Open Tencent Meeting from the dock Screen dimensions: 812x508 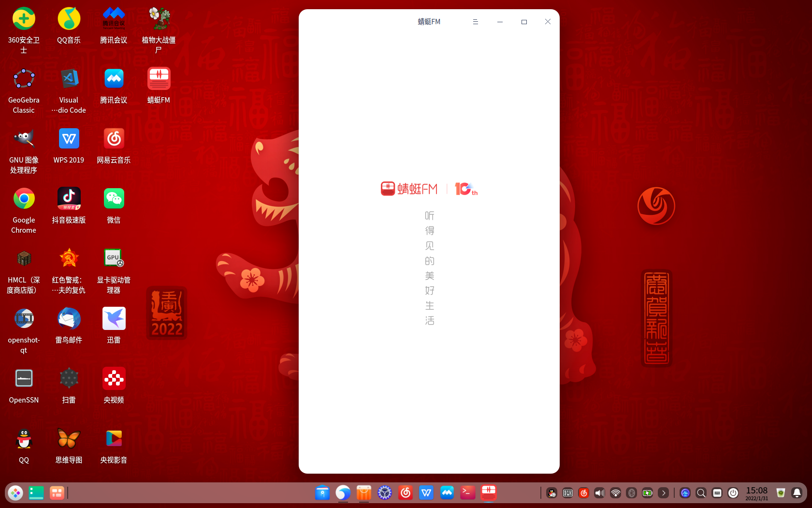tap(447, 493)
